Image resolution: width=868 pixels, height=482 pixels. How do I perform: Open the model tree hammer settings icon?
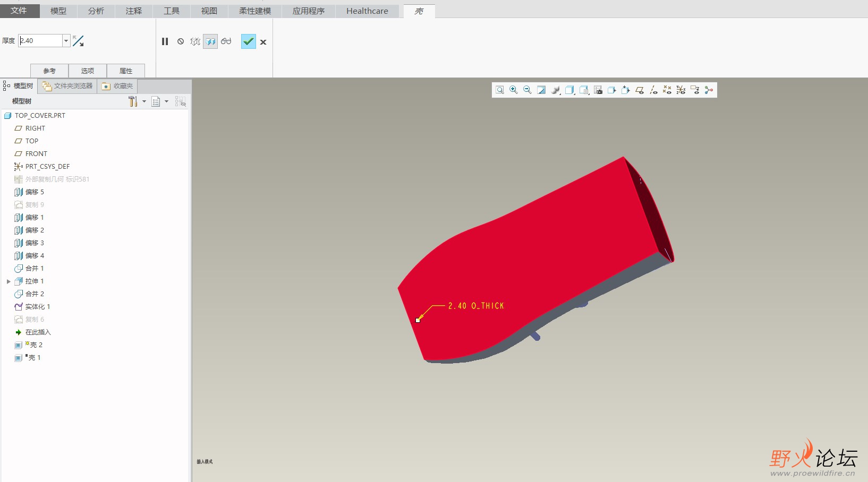[x=133, y=101]
